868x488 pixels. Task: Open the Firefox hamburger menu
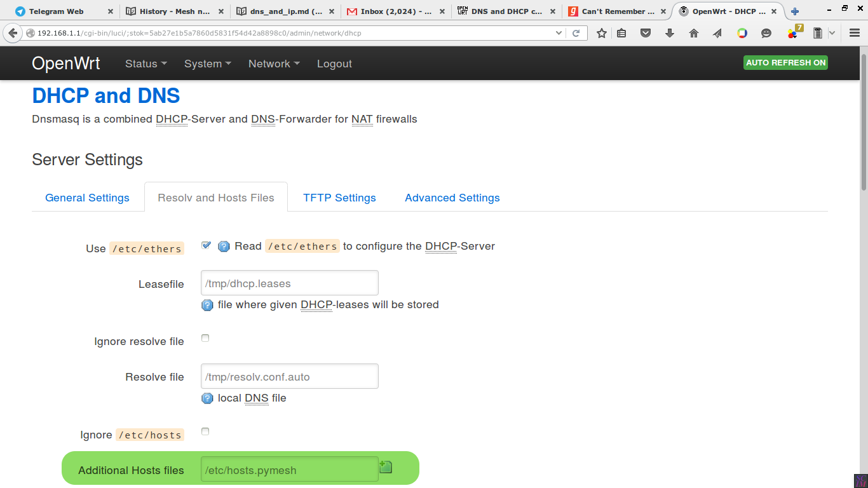pos(855,33)
